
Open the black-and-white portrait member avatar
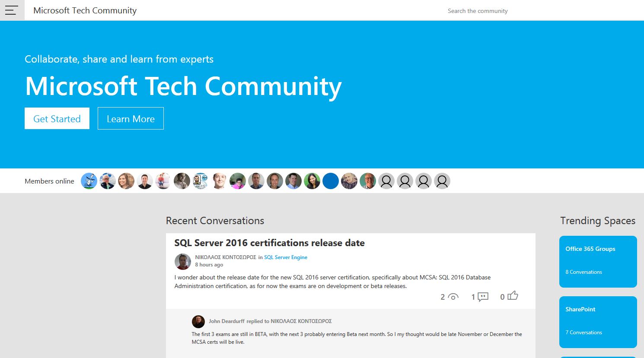(x=182, y=181)
